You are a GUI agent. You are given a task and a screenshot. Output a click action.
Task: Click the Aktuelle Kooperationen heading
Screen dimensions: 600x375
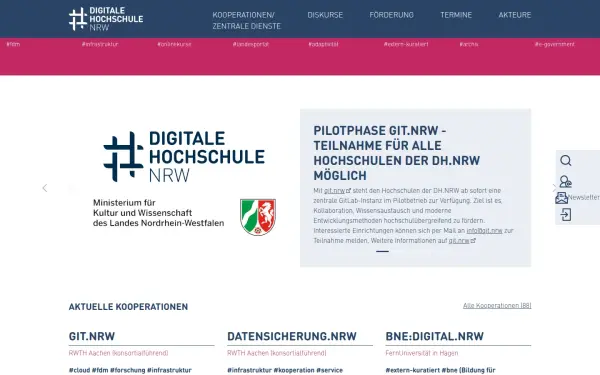[x=128, y=307]
